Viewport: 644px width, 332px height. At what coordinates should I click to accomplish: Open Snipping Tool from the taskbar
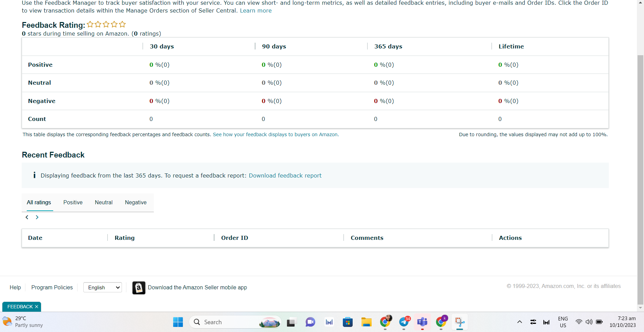[460, 322]
